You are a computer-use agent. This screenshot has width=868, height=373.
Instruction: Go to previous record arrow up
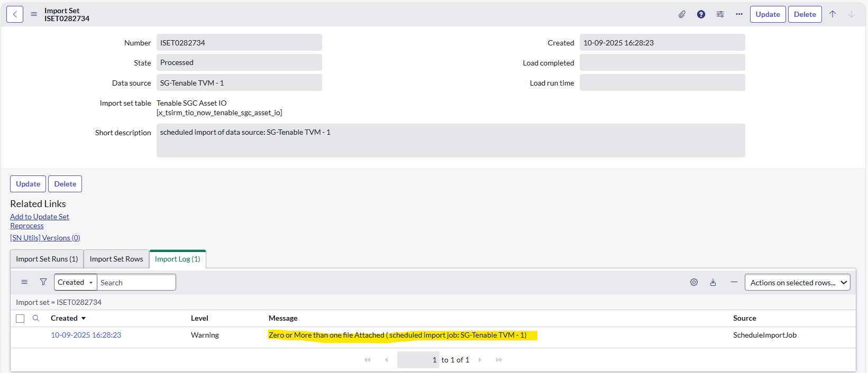(x=833, y=14)
